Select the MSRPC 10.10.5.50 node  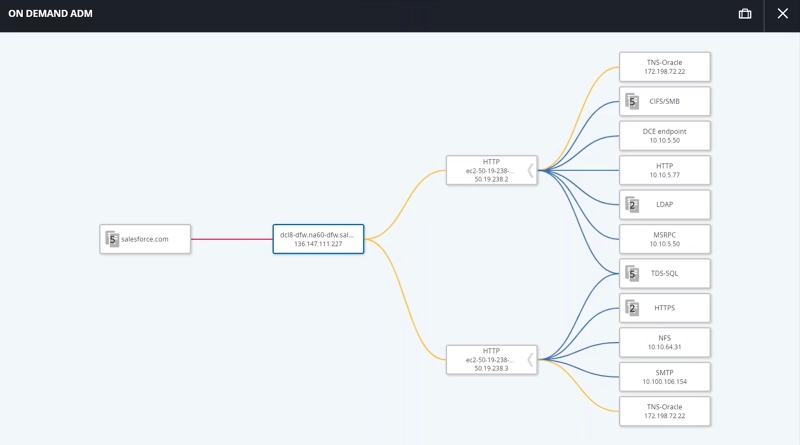[664, 239]
